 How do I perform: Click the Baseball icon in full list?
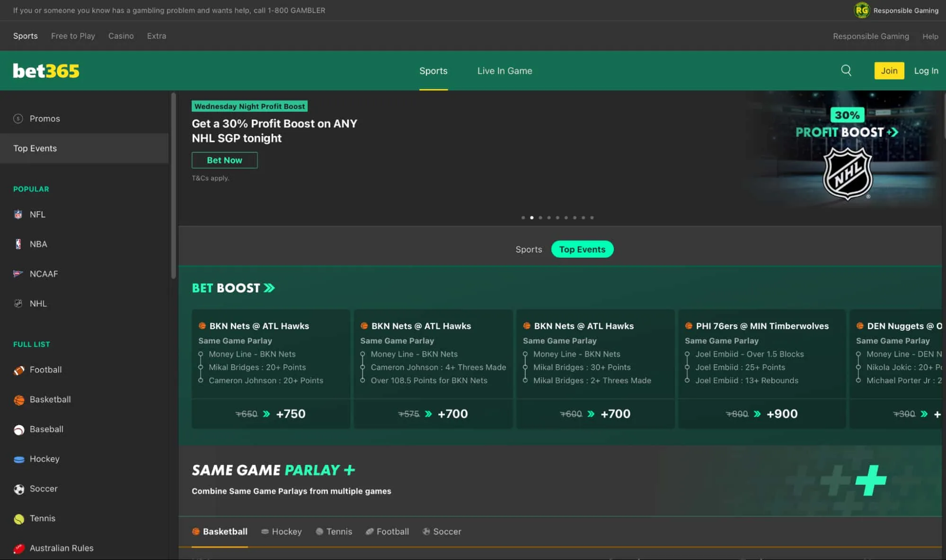(19, 429)
